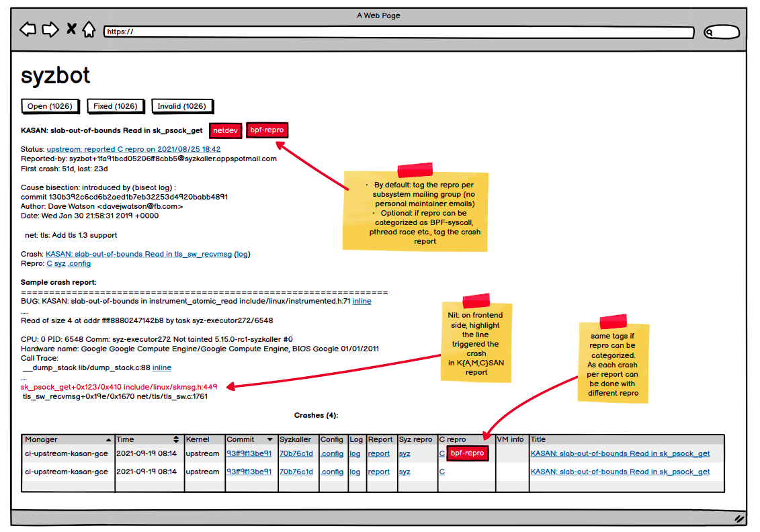Click inline link after instrumented.h:71

pyautogui.click(x=362, y=301)
